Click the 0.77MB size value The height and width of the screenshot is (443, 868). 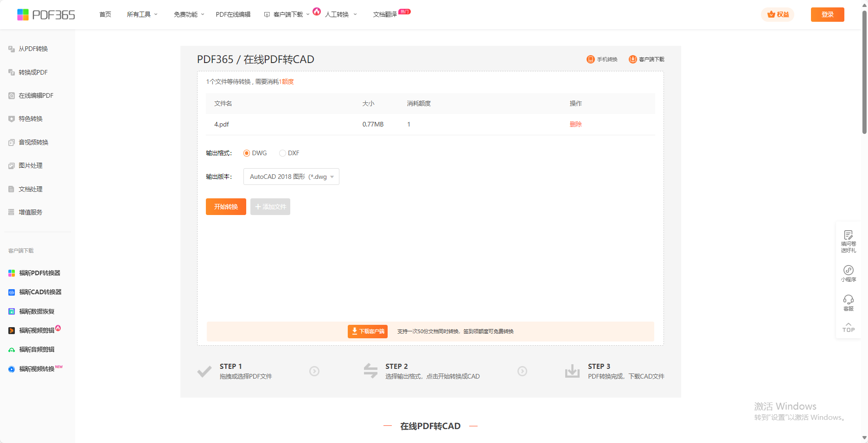click(x=373, y=124)
